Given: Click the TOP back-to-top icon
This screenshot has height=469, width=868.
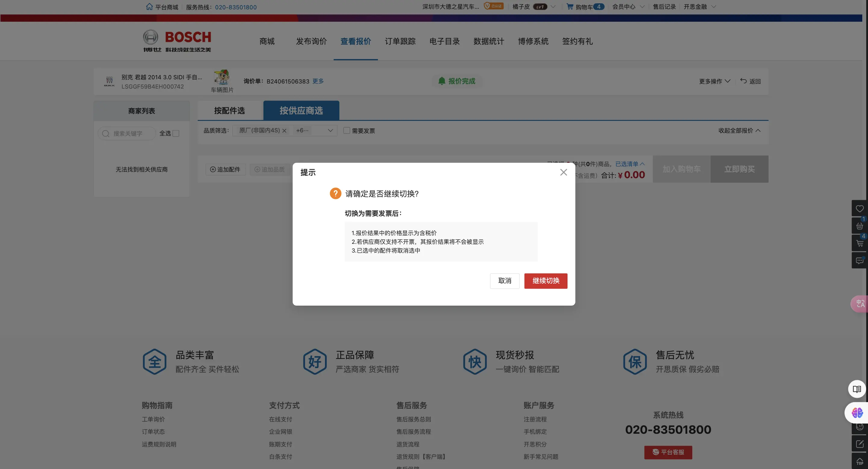Looking at the screenshot, I should coord(860,461).
